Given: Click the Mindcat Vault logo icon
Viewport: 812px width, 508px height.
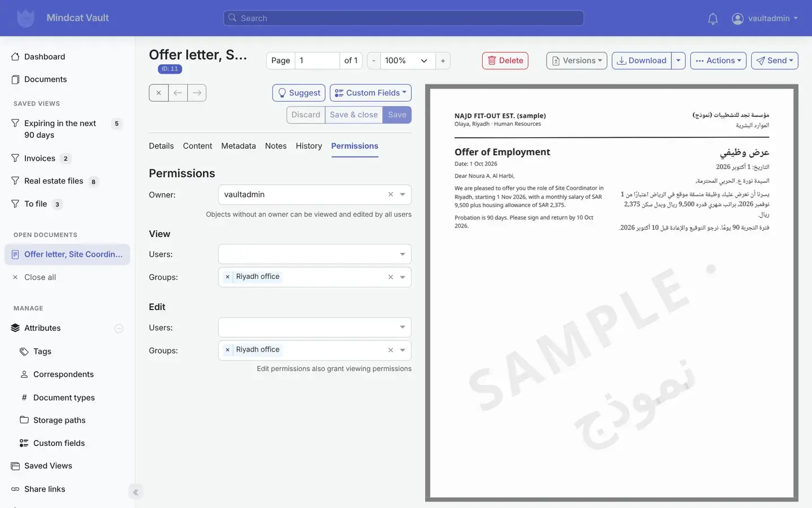Looking at the screenshot, I should coord(25,18).
